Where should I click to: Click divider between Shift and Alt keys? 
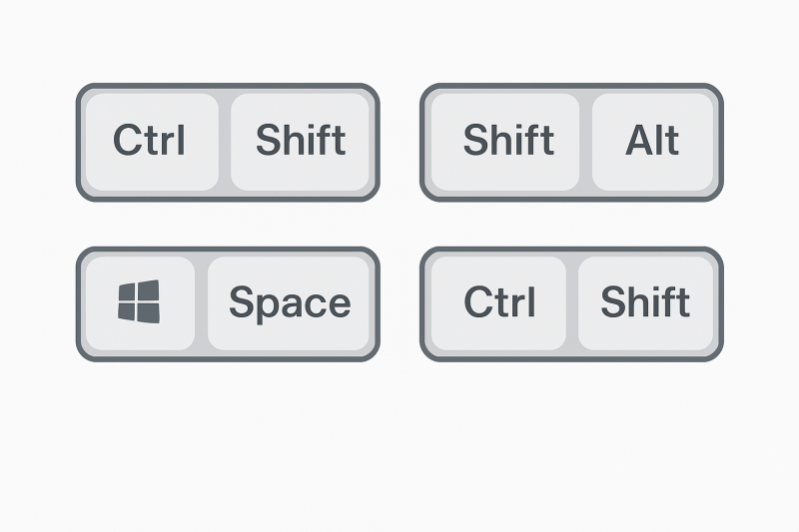[586, 142]
